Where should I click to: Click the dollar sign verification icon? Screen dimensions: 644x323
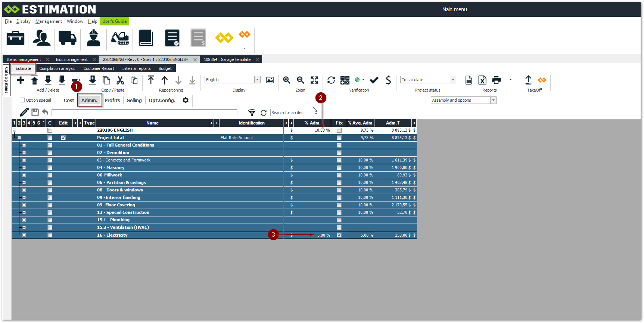click(388, 80)
